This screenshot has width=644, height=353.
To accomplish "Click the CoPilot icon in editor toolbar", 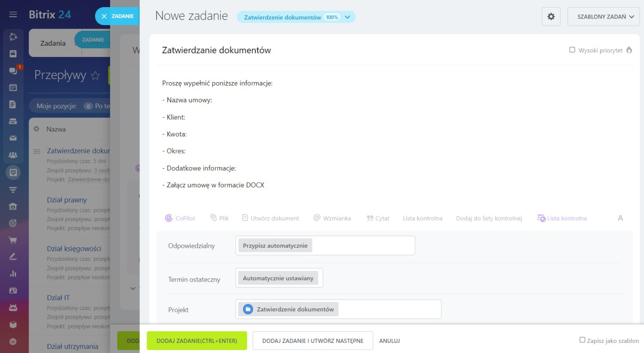I will 180,218.
